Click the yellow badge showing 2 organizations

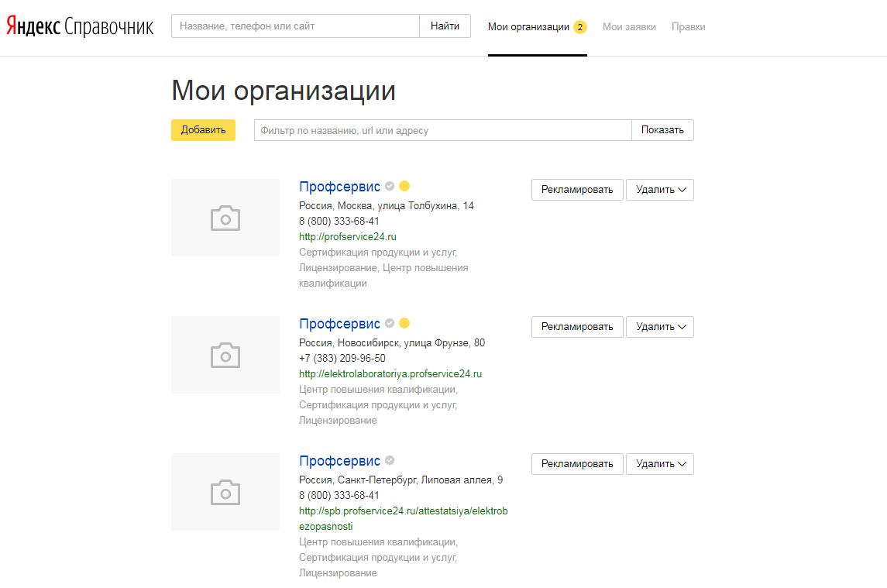[x=579, y=27]
